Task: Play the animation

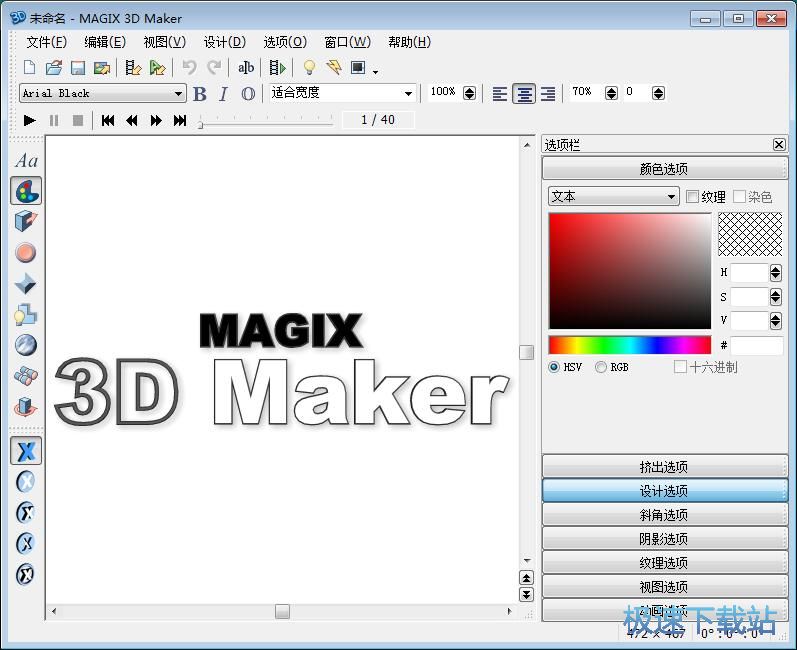Action: 29,120
